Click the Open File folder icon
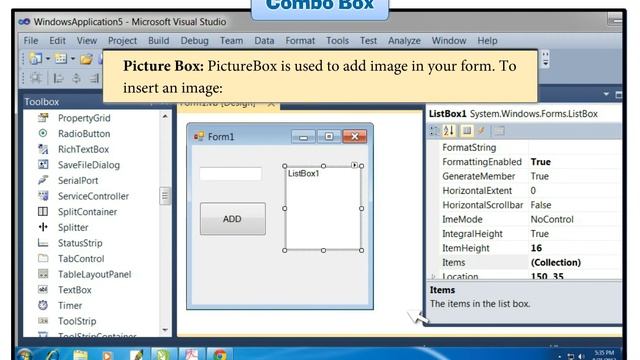The height and width of the screenshot is (360, 640). coord(86,59)
